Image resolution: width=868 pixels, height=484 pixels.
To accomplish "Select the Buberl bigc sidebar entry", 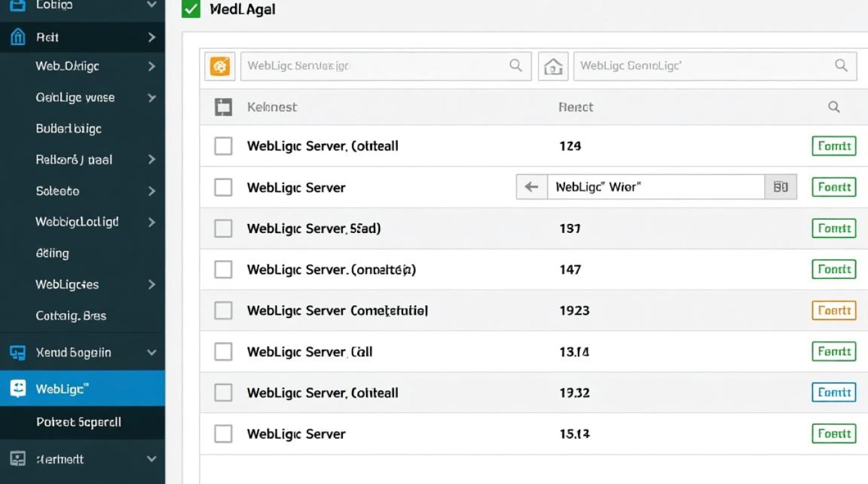I will [68, 128].
